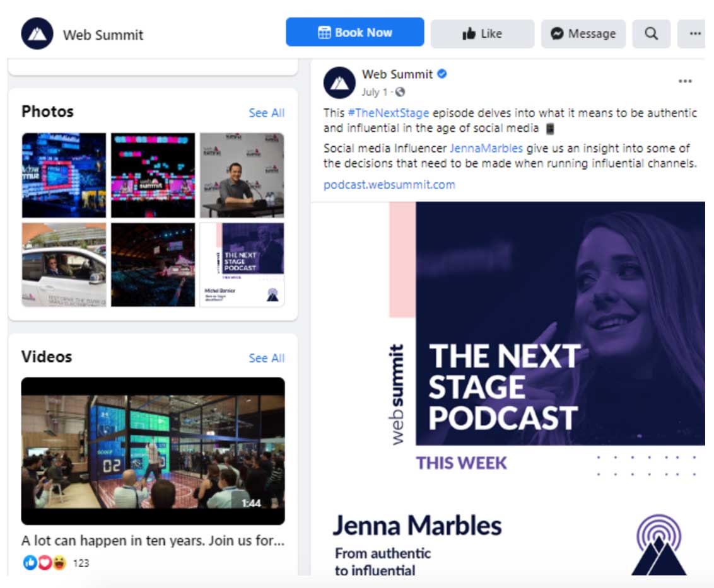The height and width of the screenshot is (588, 714).
Task: Open the post options three-dot menu
Action: (x=685, y=81)
